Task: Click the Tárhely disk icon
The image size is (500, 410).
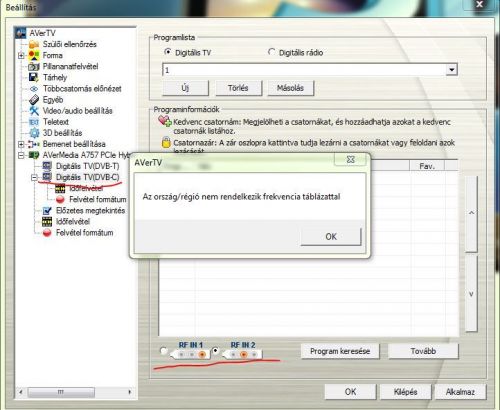Action: point(34,77)
